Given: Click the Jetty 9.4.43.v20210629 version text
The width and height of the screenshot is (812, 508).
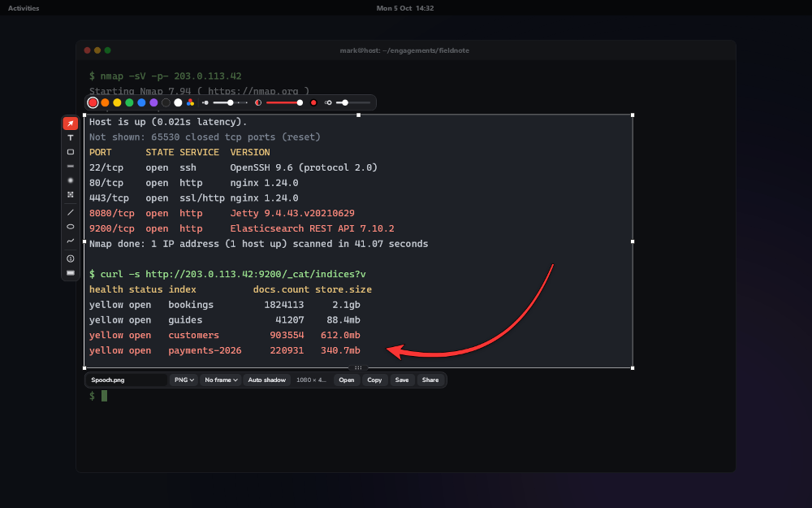Looking at the screenshot, I should point(292,213).
